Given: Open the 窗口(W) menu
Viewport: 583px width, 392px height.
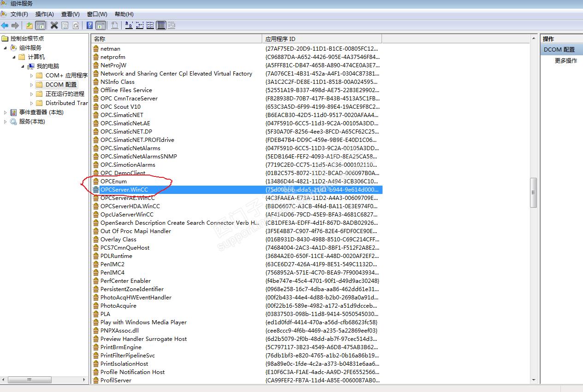Looking at the screenshot, I should click(x=97, y=14).
